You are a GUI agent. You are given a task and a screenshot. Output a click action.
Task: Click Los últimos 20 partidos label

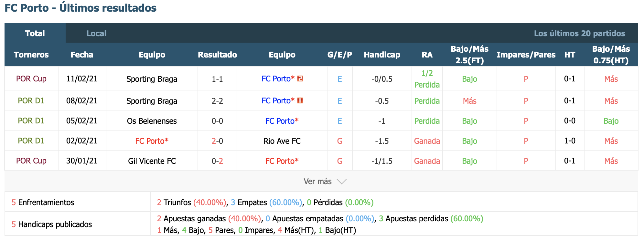[579, 33]
